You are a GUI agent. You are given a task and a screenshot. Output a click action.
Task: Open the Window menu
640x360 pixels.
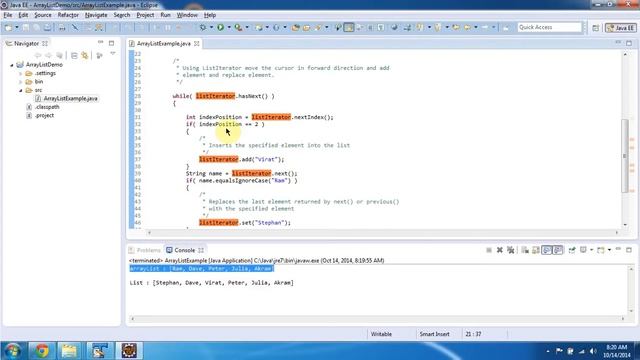point(187,15)
